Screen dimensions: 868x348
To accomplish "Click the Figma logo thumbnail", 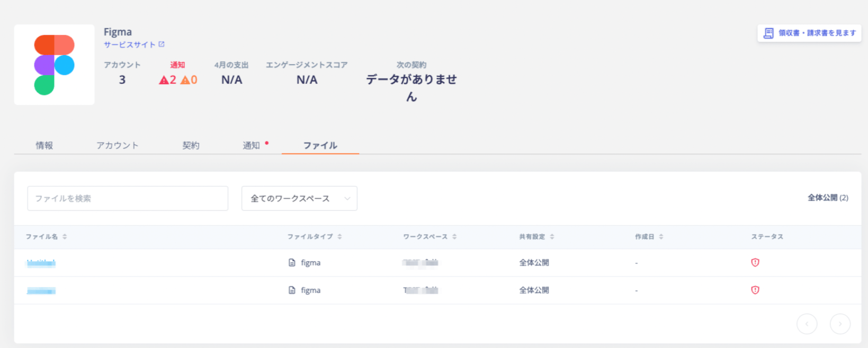I will coord(55,65).
